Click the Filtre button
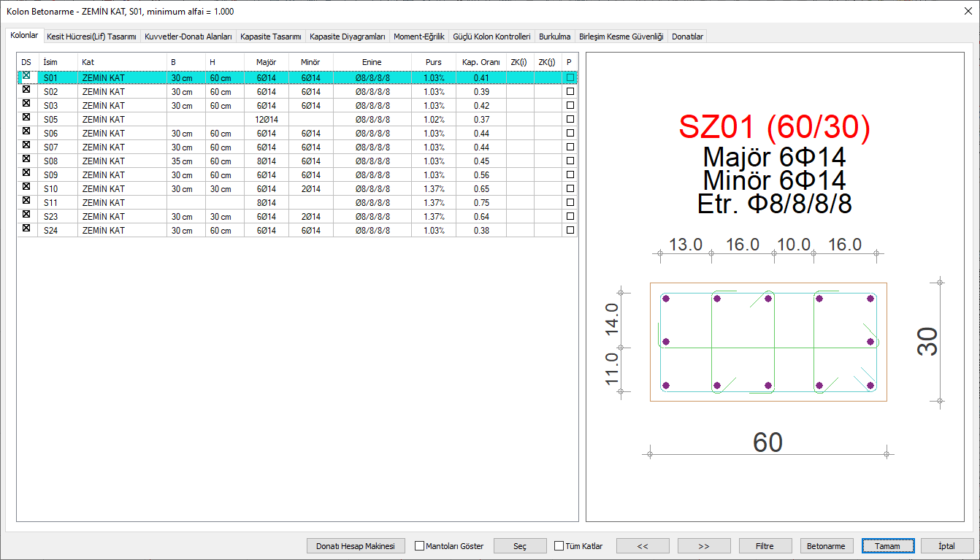Viewport: 980px width, 560px height. click(765, 546)
